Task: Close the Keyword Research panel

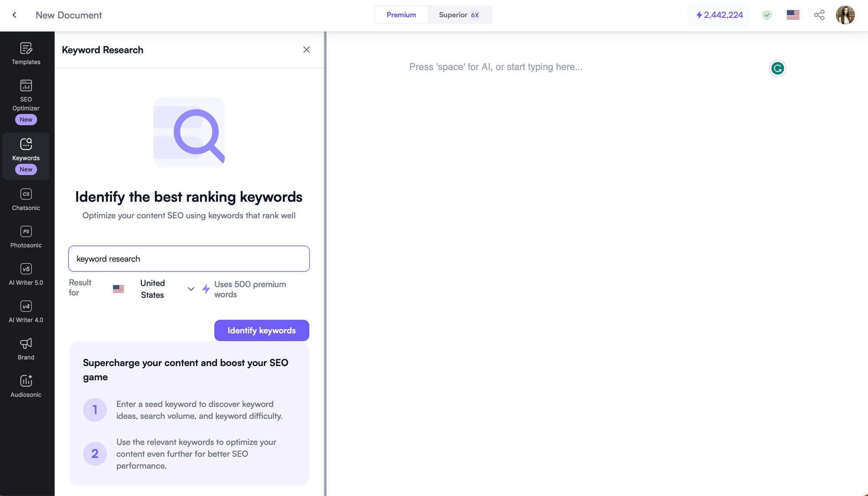Action: [306, 50]
